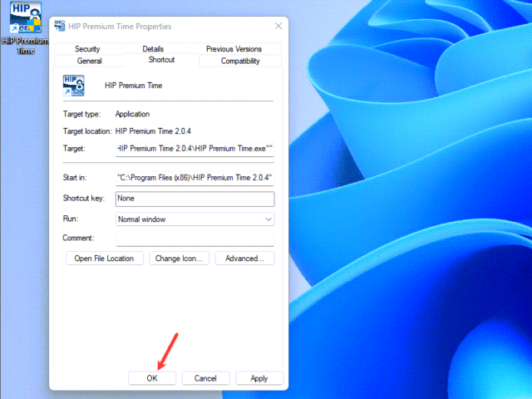Click the Target location value HIP Premium Time 2.0.4

(153, 131)
